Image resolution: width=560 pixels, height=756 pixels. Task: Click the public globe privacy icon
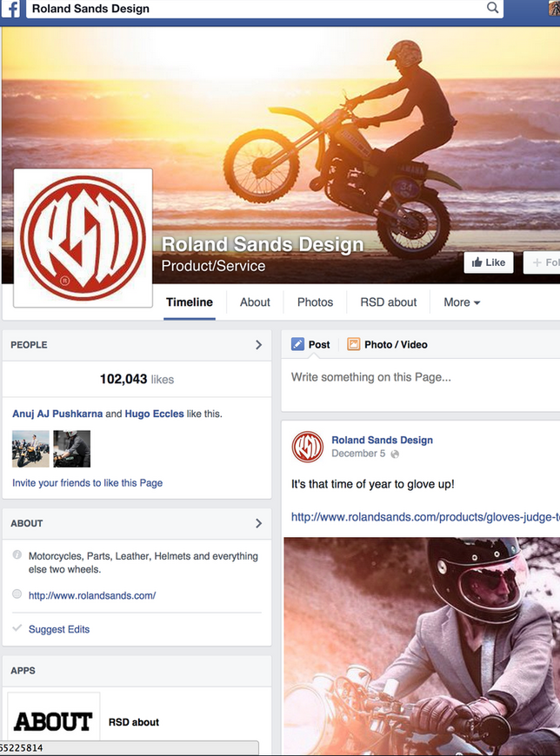[x=395, y=454]
